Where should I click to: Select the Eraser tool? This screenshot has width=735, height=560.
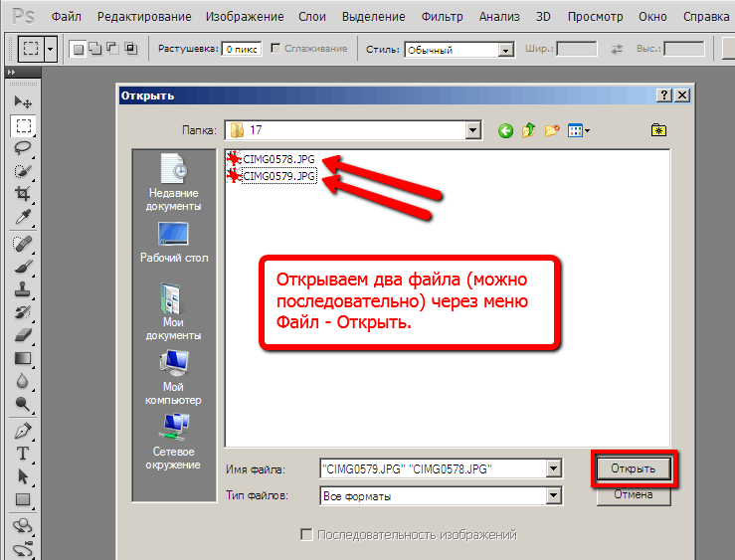coord(23,335)
